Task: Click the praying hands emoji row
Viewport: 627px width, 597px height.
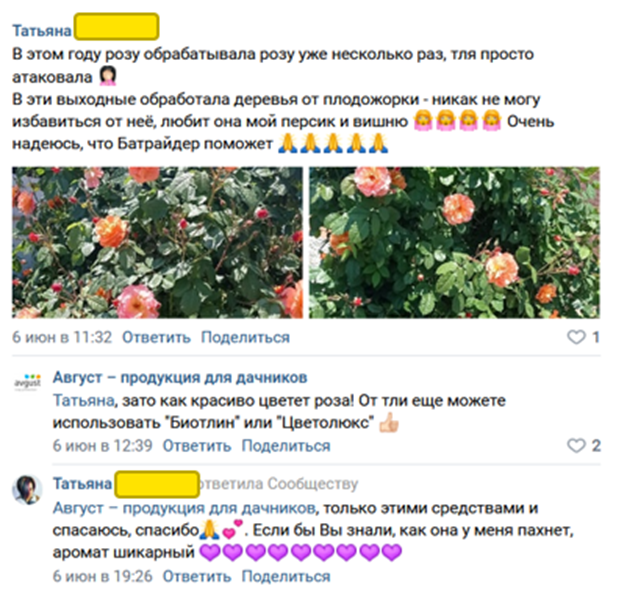Action: coord(333,144)
